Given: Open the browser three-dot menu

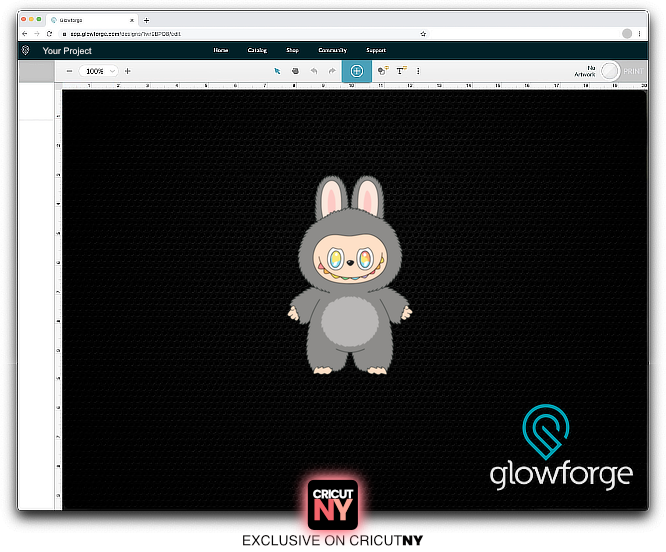Looking at the screenshot, I should pos(639,34).
